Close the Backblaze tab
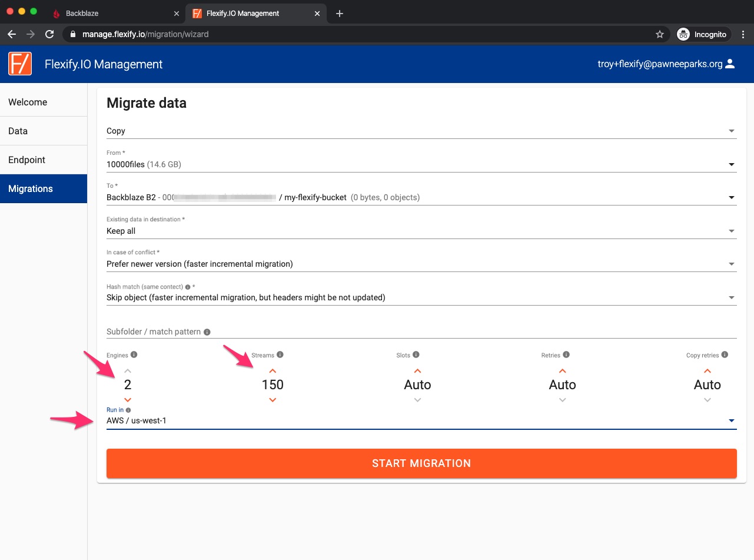The image size is (754, 560). point(177,13)
